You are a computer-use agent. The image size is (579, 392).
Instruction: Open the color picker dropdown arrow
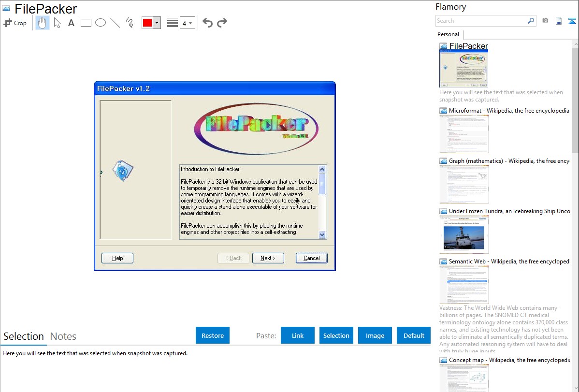click(157, 23)
